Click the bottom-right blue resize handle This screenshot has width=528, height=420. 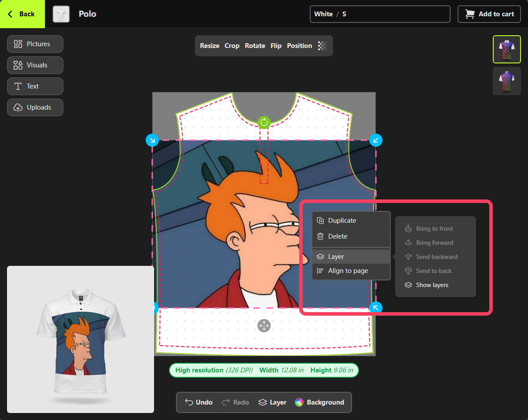click(x=376, y=308)
